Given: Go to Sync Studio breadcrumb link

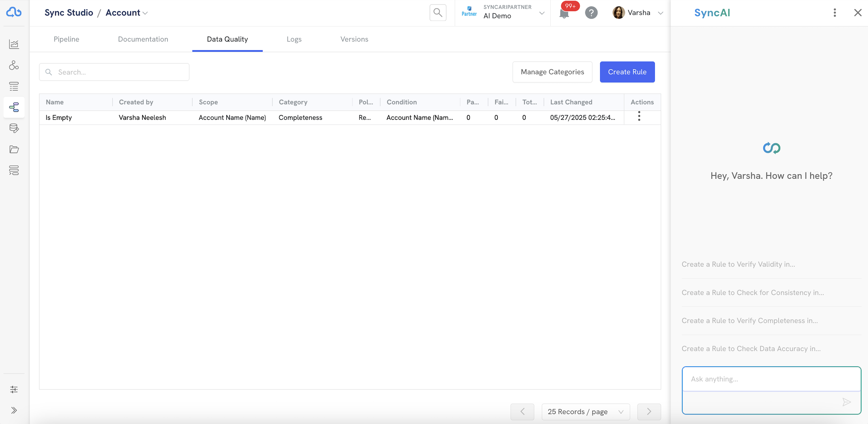Looking at the screenshot, I should [69, 13].
